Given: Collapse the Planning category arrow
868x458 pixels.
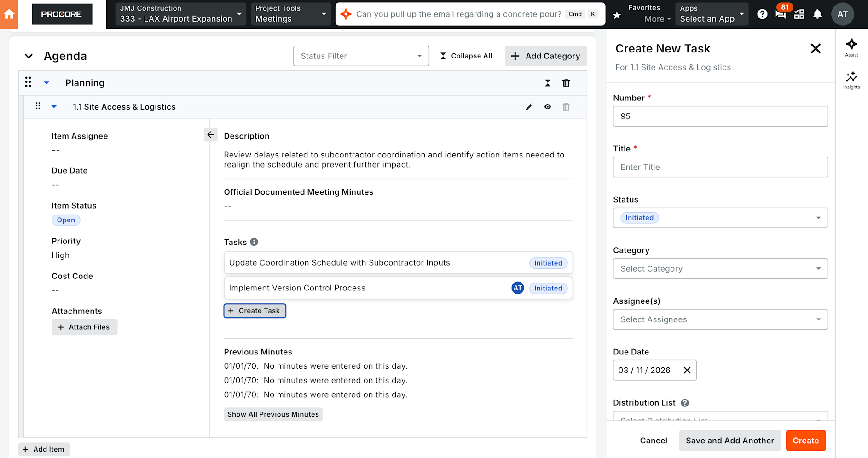Looking at the screenshot, I should (46, 83).
